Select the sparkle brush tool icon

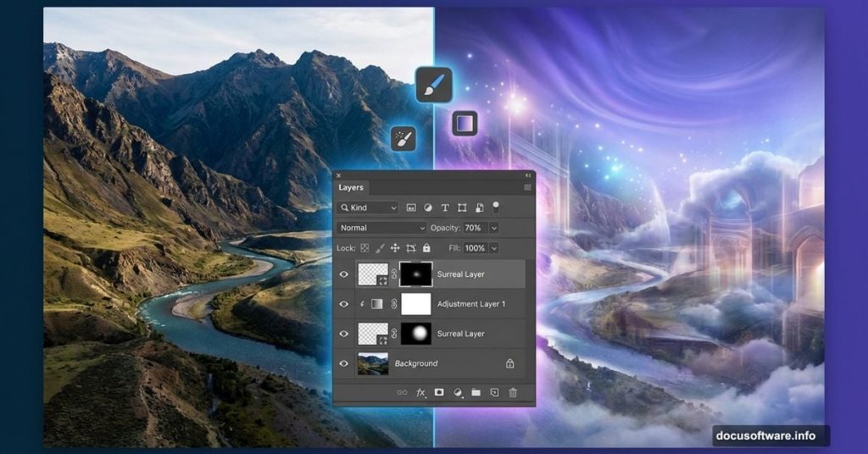[x=403, y=138]
